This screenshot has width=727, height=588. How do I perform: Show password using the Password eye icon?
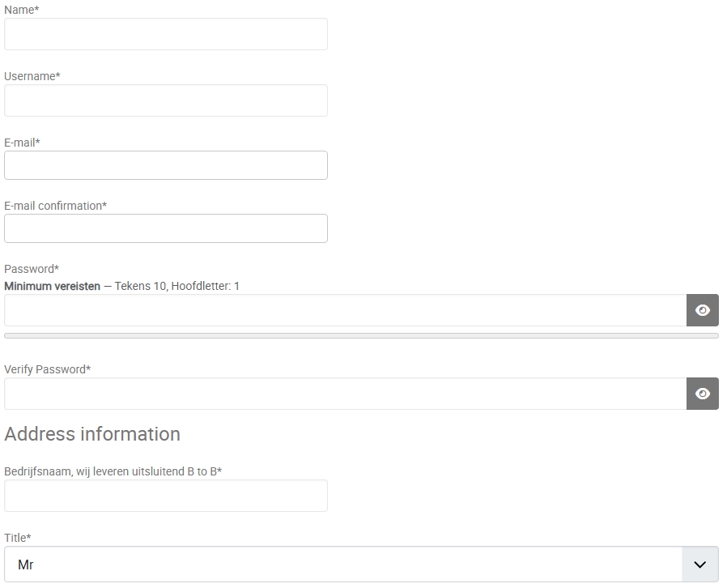click(702, 310)
